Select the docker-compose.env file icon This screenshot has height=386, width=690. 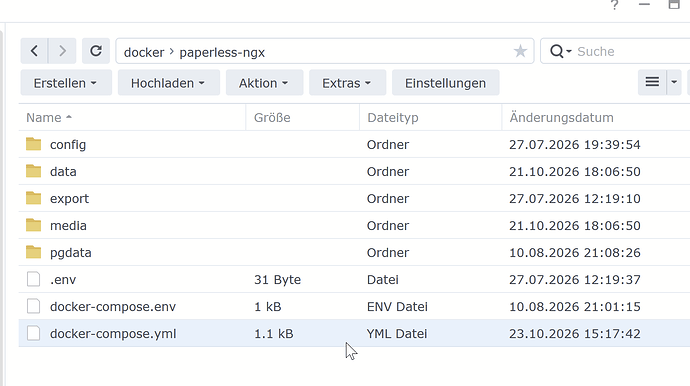[x=33, y=306]
